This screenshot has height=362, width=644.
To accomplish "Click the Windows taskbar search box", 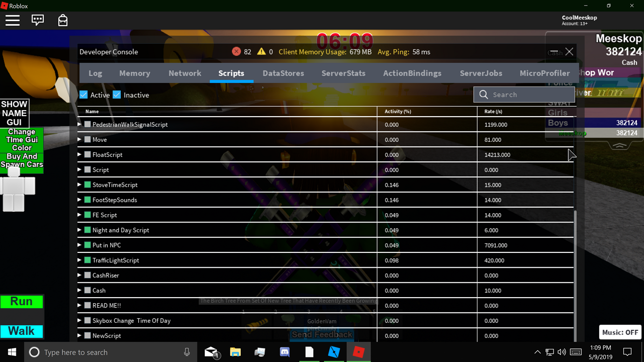I will click(x=111, y=352).
